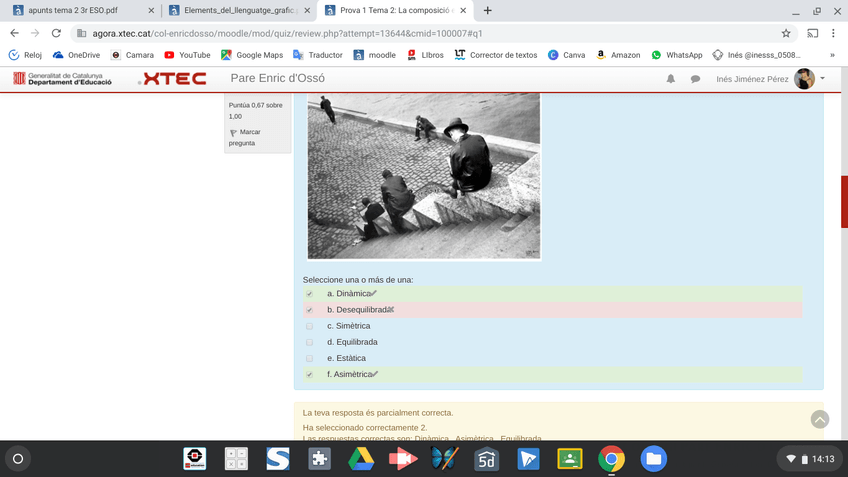Viewport: 848px width, 477px height.
Task: Toggle the Dinàmica checkbox
Action: [x=309, y=294]
